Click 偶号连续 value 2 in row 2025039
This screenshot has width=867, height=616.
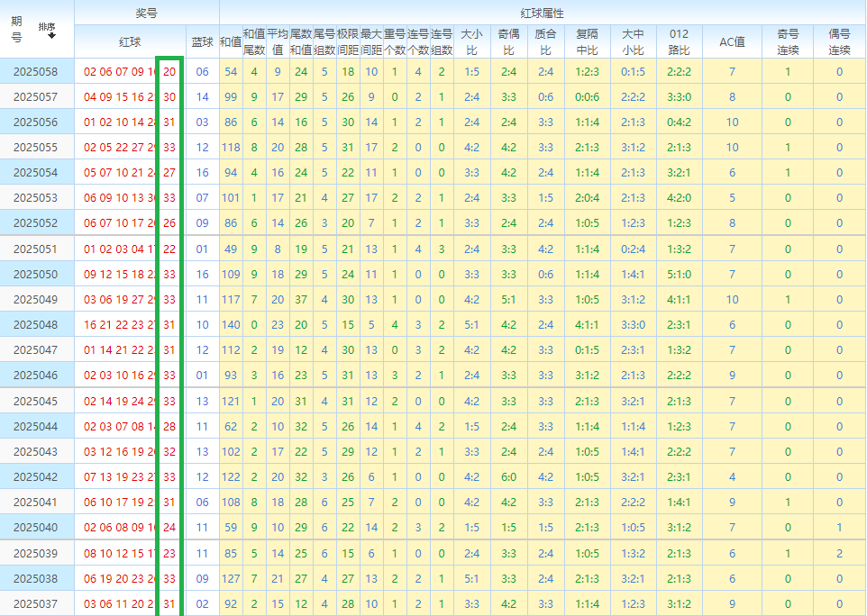pyautogui.click(x=839, y=553)
